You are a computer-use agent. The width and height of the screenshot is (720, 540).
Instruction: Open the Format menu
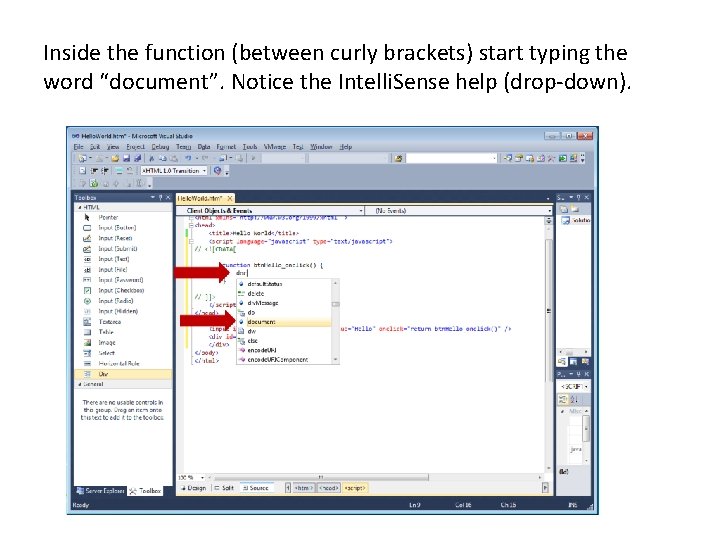click(226, 147)
